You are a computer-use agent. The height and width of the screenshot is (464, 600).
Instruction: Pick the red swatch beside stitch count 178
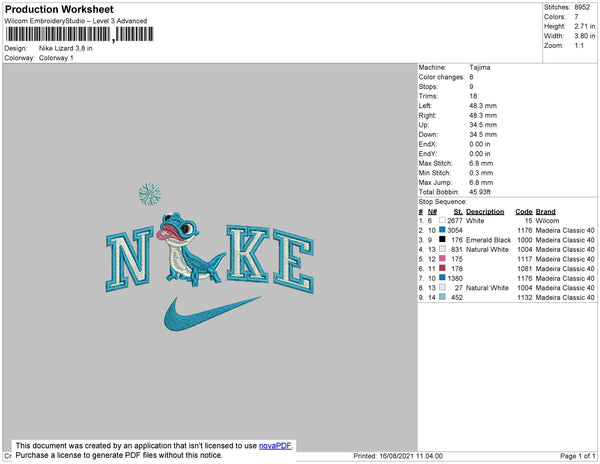[442, 268]
